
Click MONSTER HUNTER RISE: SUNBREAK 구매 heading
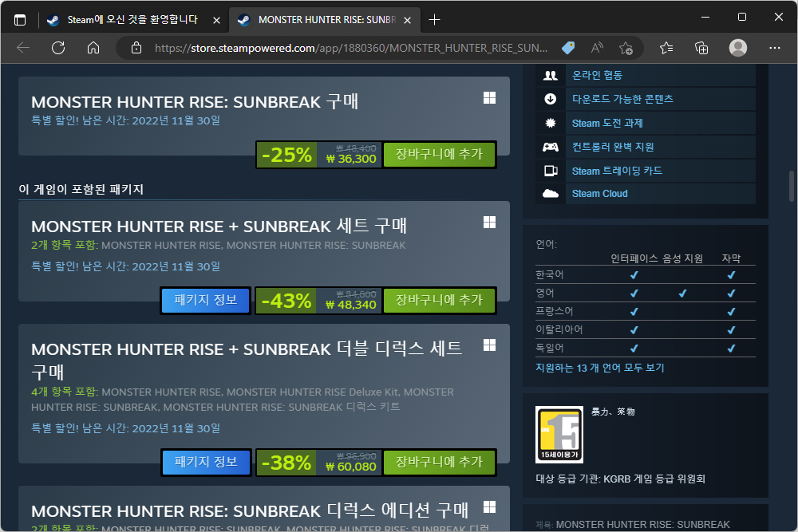point(195,102)
